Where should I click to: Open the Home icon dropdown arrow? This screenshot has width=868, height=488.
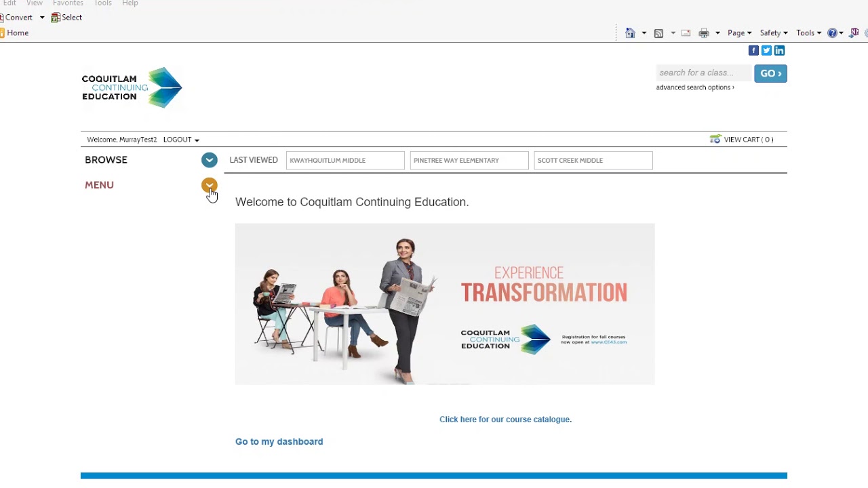644,33
